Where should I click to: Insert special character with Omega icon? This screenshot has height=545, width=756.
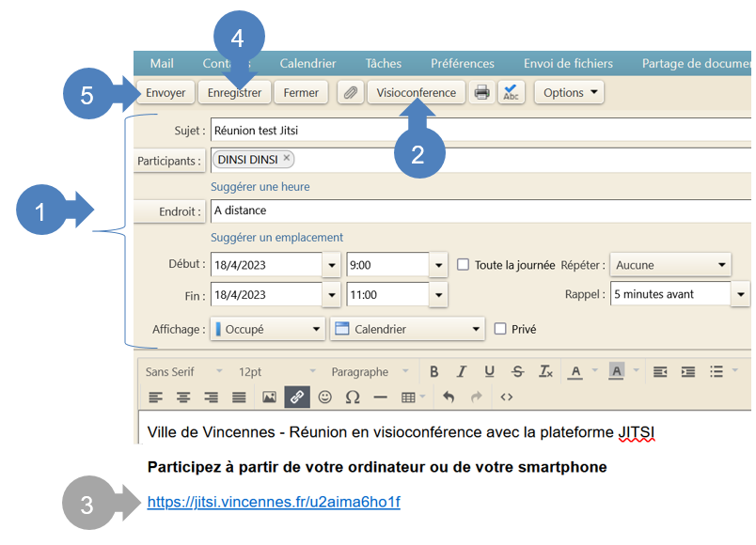353,397
